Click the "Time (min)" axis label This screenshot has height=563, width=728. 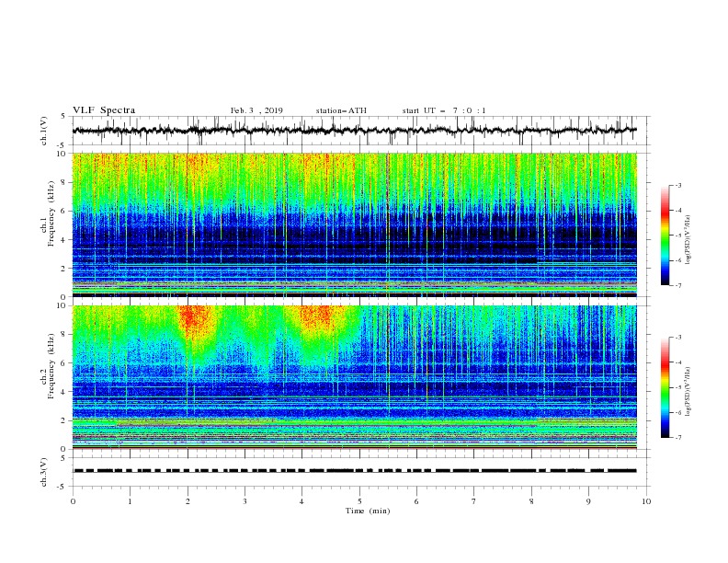click(368, 511)
